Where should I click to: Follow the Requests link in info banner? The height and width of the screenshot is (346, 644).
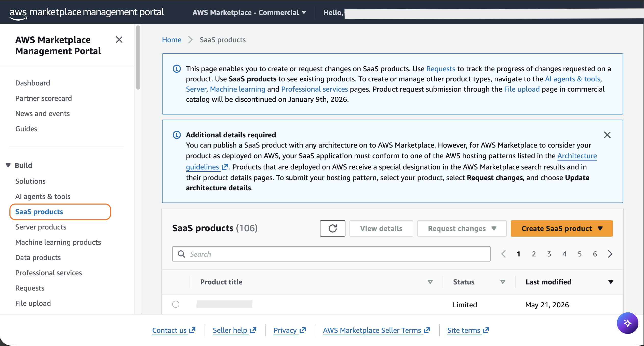tap(441, 69)
